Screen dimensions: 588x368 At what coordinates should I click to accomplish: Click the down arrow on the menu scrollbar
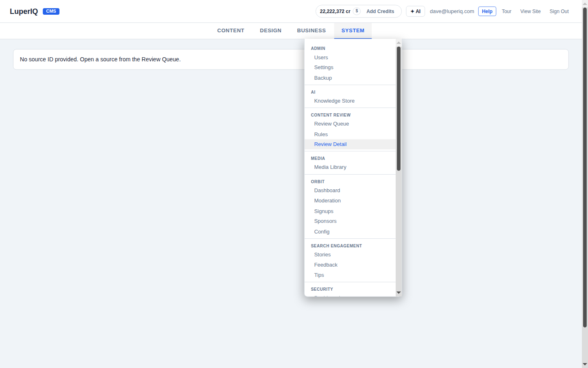(x=399, y=292)
